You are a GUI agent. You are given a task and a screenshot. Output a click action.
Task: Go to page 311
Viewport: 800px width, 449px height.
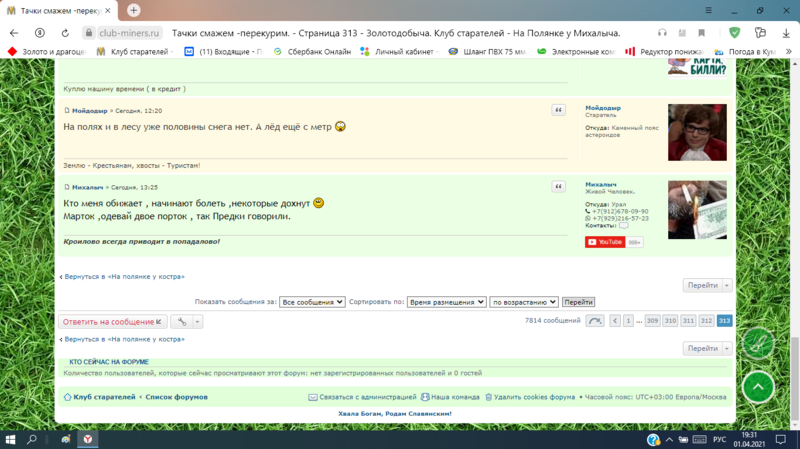(688, 321)
